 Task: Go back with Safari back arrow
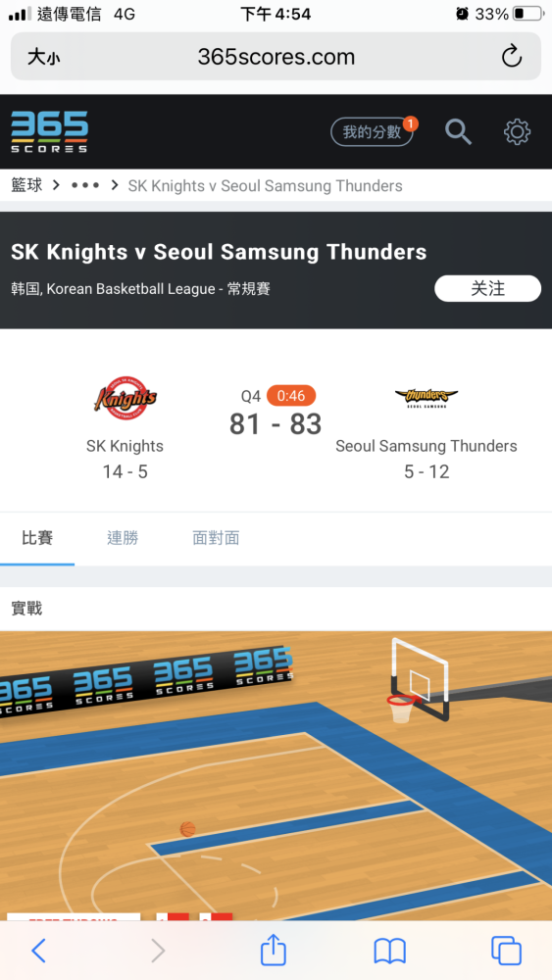click(x=39, y=951)
